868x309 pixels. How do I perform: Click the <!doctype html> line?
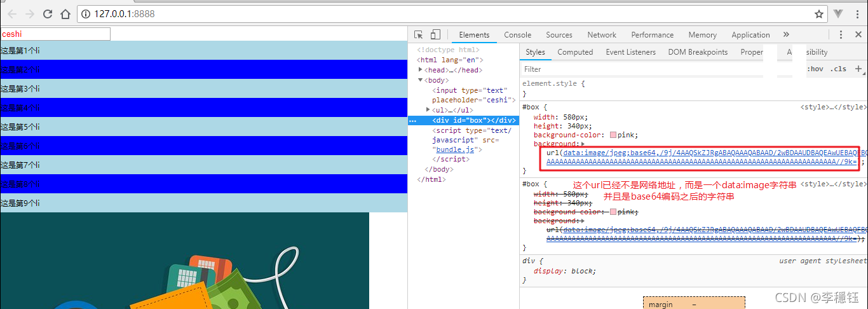[448, 50]
